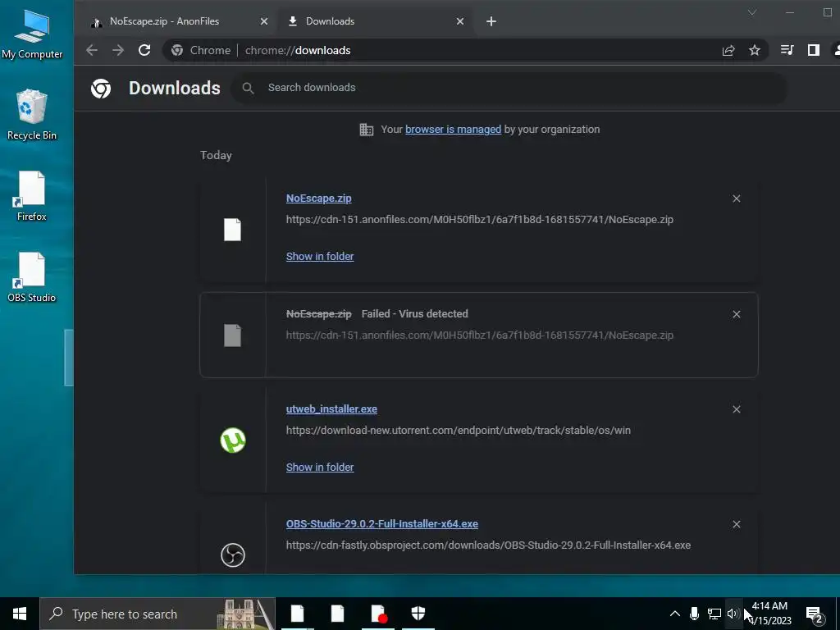Viewport: 840px width, 630px height.
Task: Open the Chrome side panel icon
Action: (813, 50)
